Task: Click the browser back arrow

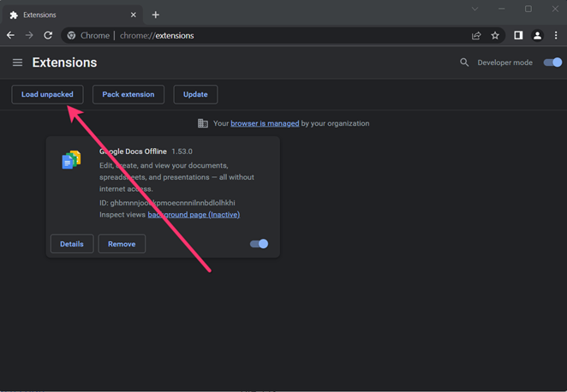Action: tap(10, 36)
